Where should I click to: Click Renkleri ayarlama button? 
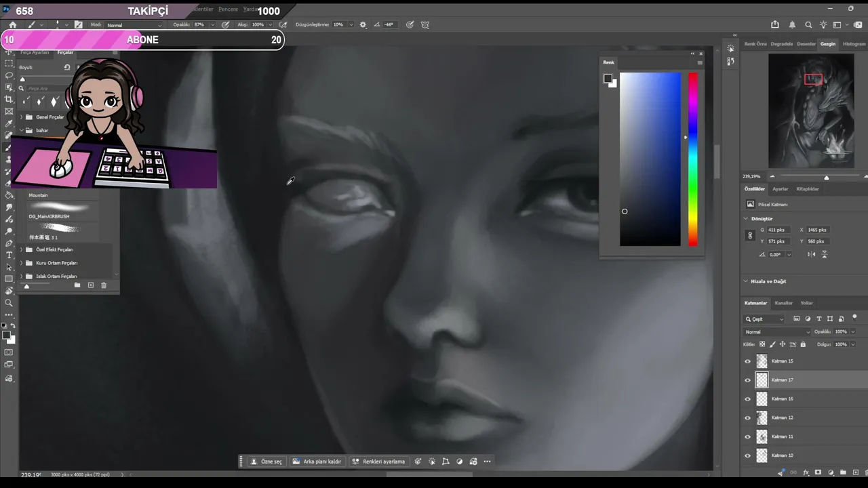(378, 462)
